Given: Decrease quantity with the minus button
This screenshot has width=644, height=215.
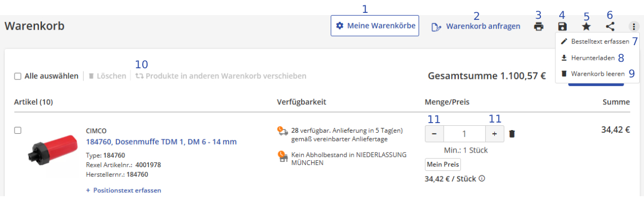Looking at the screenshot, I should (434, 134).
